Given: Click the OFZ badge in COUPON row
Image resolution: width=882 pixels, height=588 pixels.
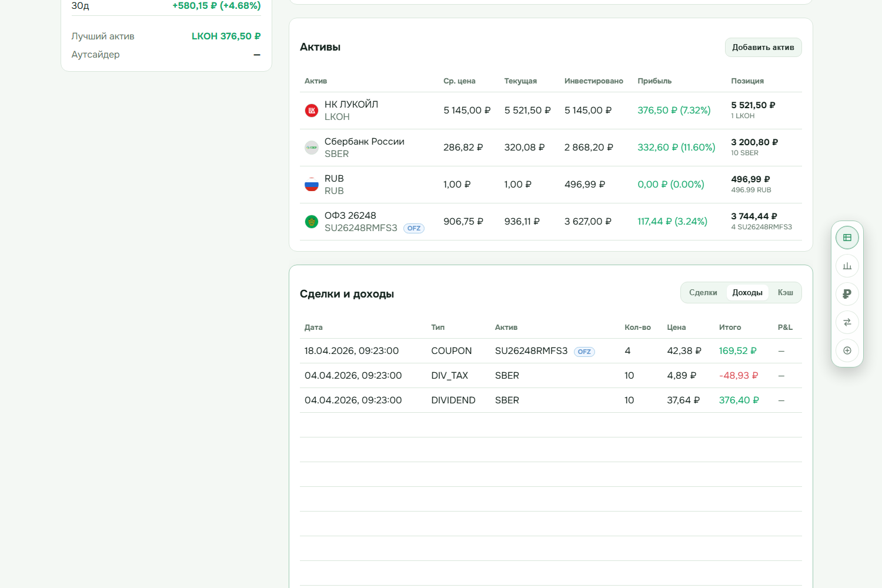Looking at the screenshot, I should point(584,352).
